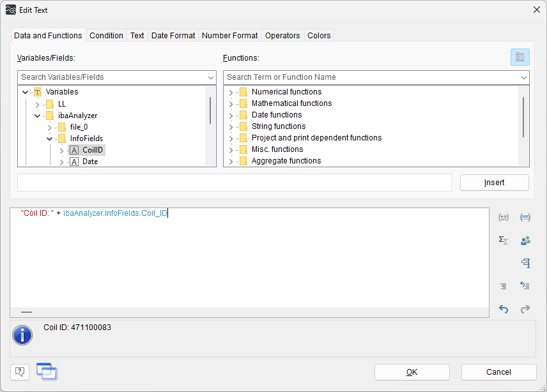
Task: Expand the CoilID field node
Action: (62, 151)
